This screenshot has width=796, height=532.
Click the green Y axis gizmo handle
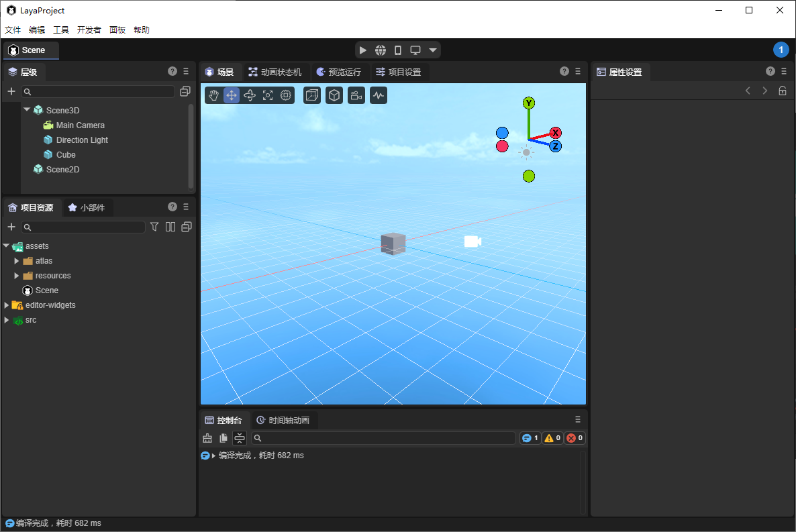529,103
